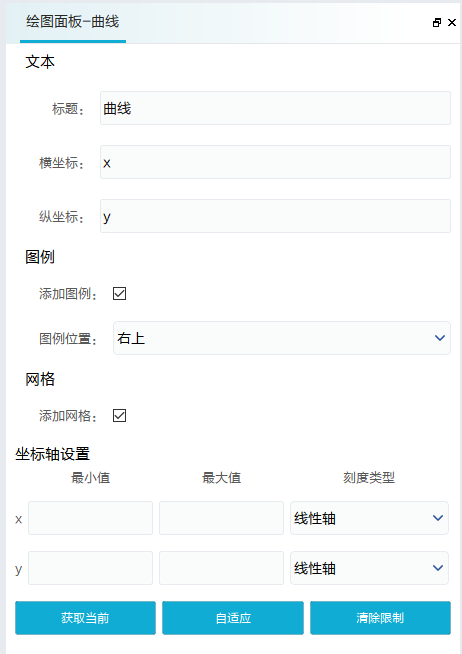
Task: Close the 绘图面板 panel with X icon
Action: (x=452, y=23)
